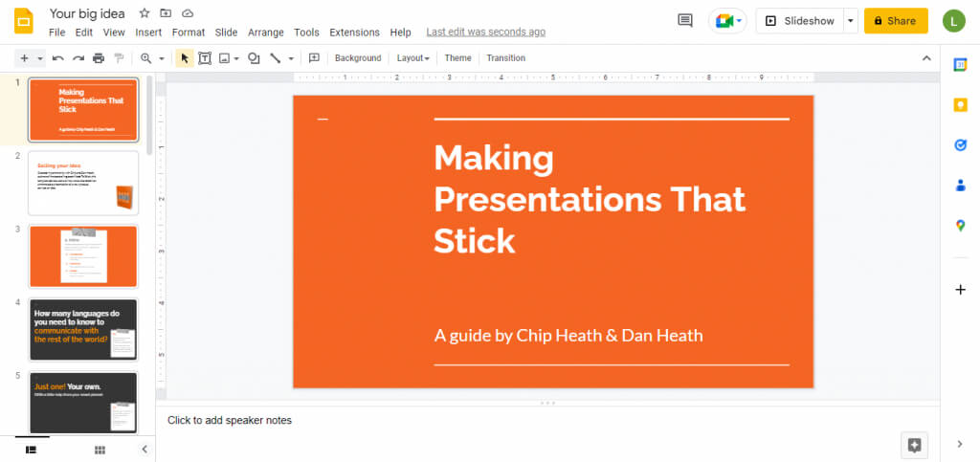980x462 pixels.
Task: Click the Share button
Action: tap(896, 20)
